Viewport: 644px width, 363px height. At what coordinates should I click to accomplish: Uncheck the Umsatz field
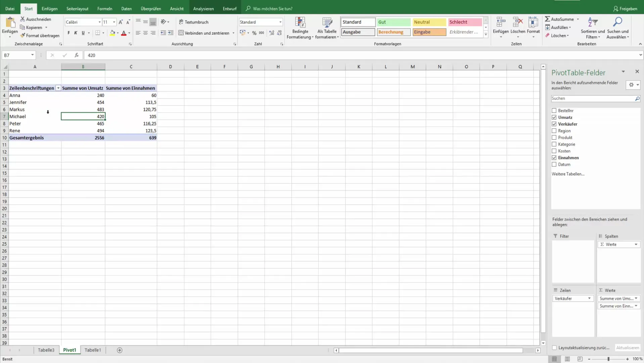click(554, 117)
